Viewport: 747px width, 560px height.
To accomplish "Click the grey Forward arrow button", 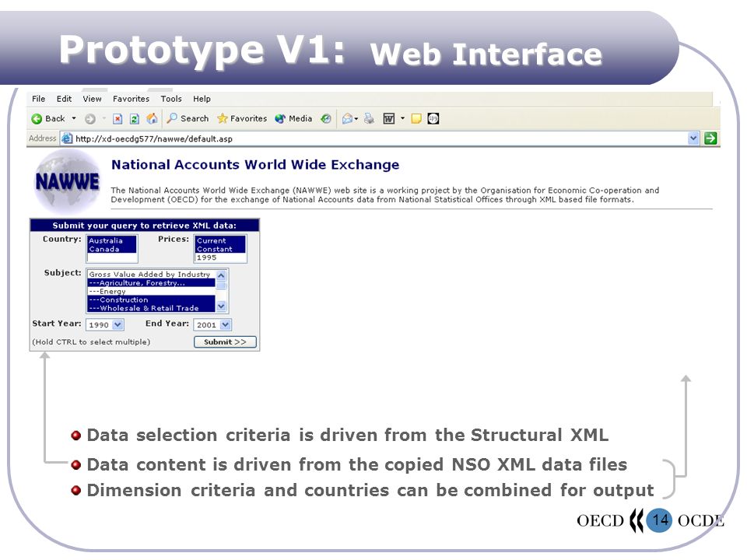I will click(90, 119).
